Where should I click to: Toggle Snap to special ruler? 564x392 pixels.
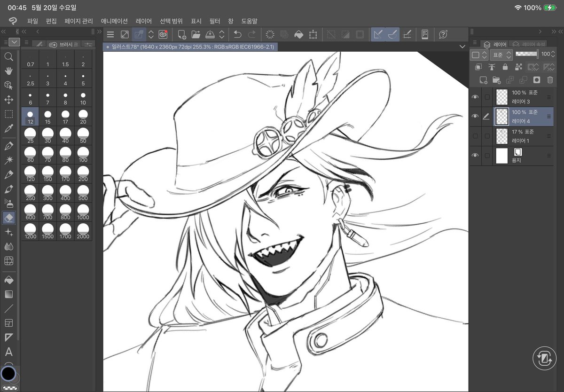coord(392,34)
